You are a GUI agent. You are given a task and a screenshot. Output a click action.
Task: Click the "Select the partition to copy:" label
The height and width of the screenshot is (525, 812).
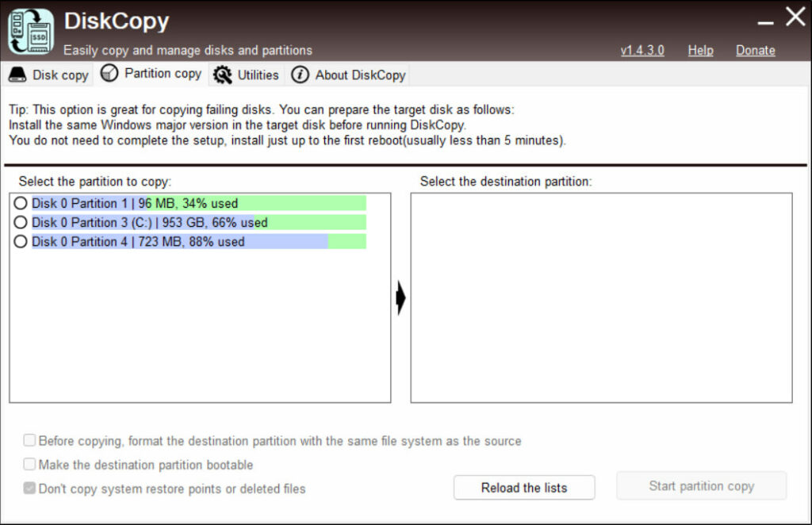95,182
